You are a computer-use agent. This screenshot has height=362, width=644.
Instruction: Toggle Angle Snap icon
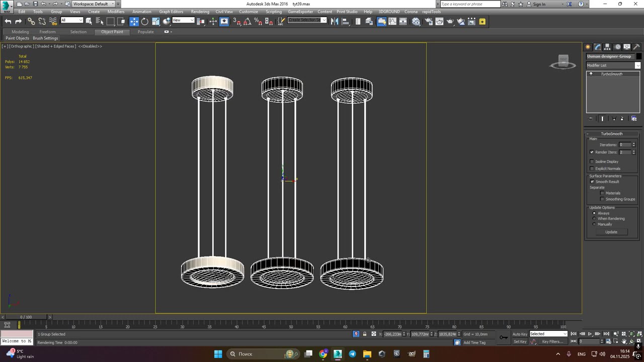tap(248, 21)
